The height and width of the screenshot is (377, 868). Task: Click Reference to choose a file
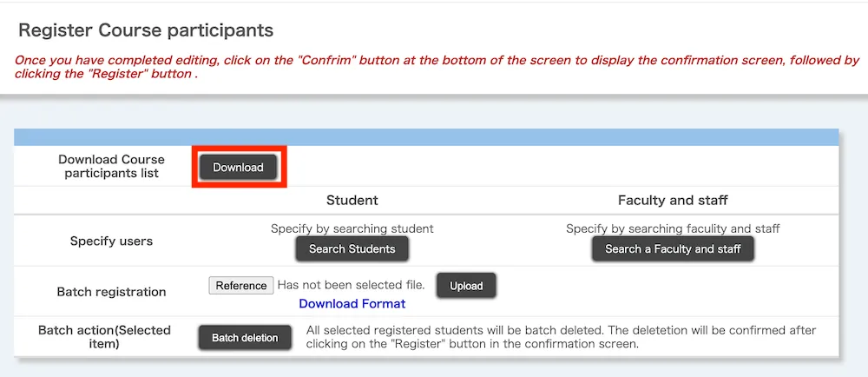coord(241,286)
